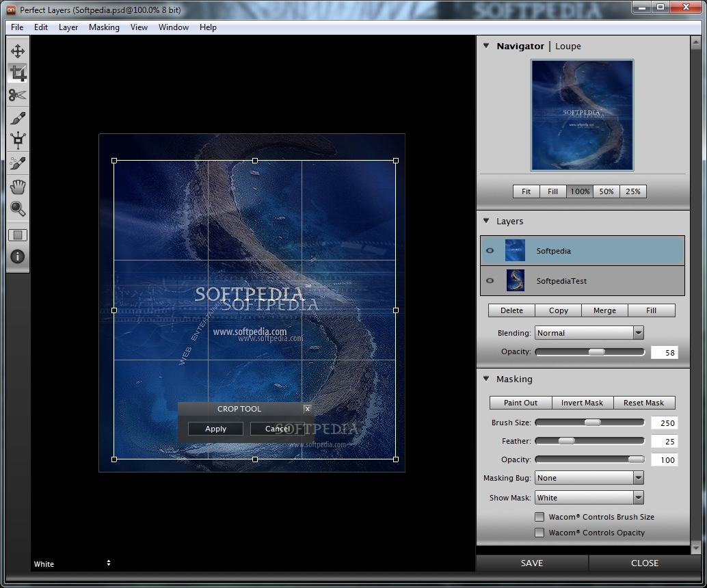Viewport: 707px width, 588px height.
Task: Click the Brush Size value field 250
Action: click(x=664, y=423)
